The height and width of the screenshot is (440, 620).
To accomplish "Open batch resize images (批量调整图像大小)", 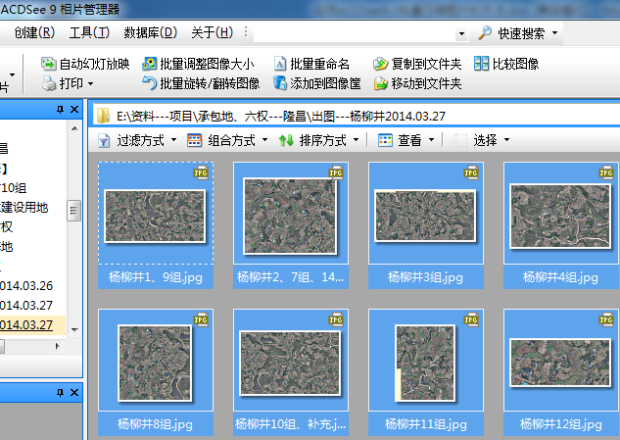I will pyautogui.click(x=198, y=64).
